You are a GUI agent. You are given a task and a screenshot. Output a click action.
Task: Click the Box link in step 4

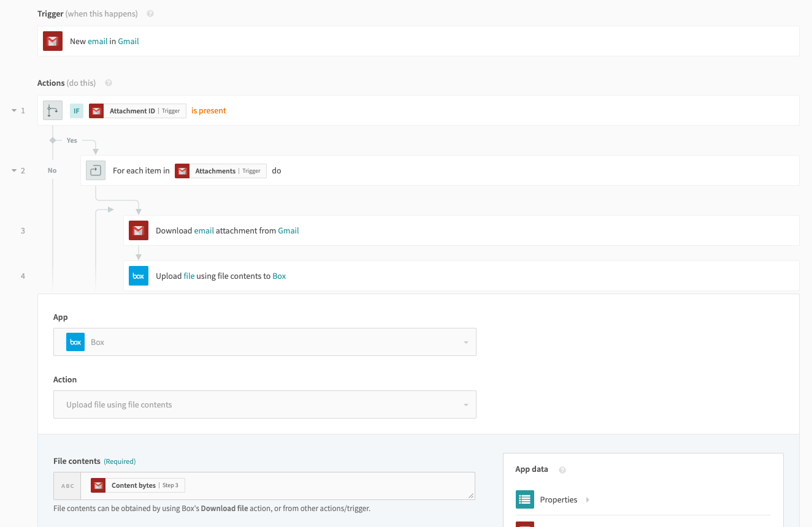coord(279,276)
